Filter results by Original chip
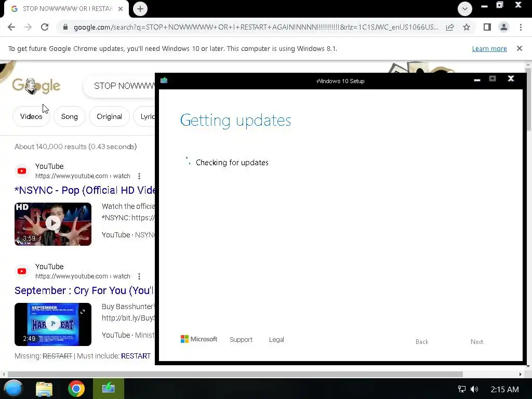 (x=109, y=116)
